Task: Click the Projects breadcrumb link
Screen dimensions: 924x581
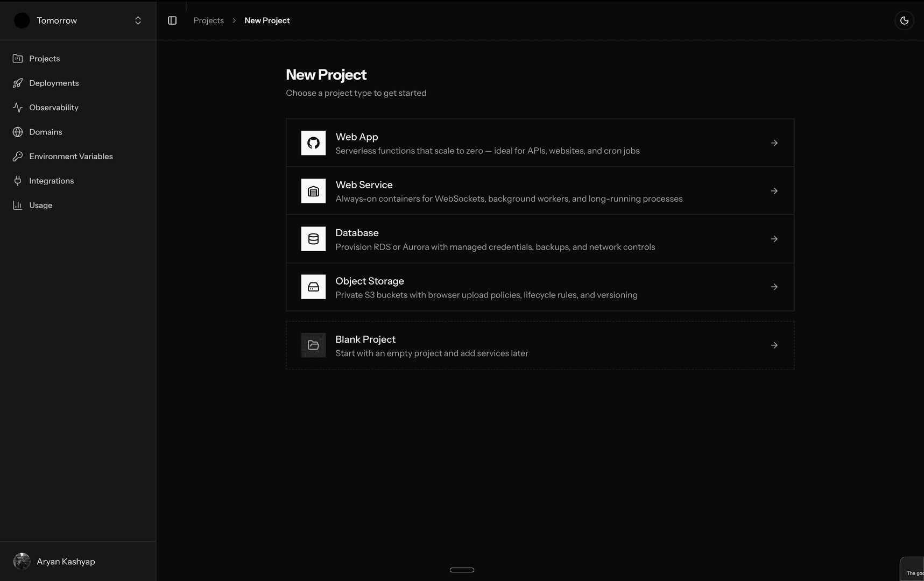Action: 209,20
